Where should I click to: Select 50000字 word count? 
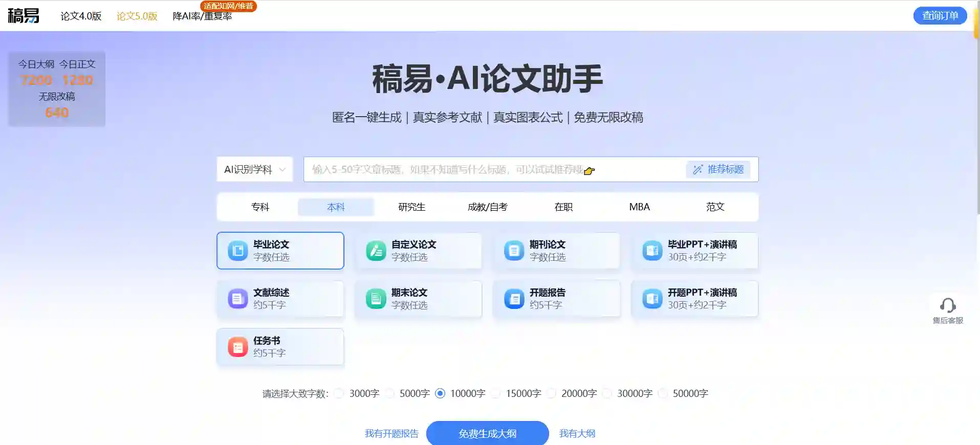[663, 393]
